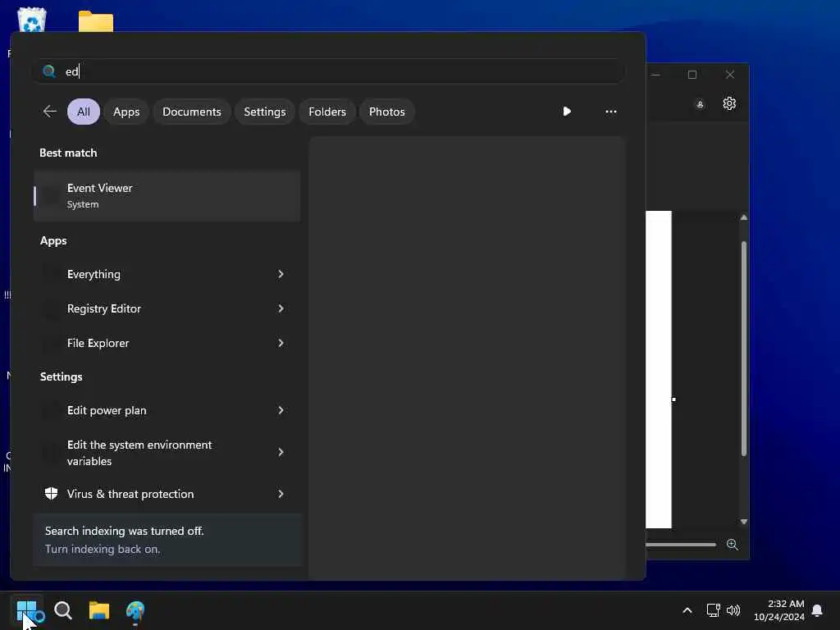Expand details for File Explorer result

[281, 343]
